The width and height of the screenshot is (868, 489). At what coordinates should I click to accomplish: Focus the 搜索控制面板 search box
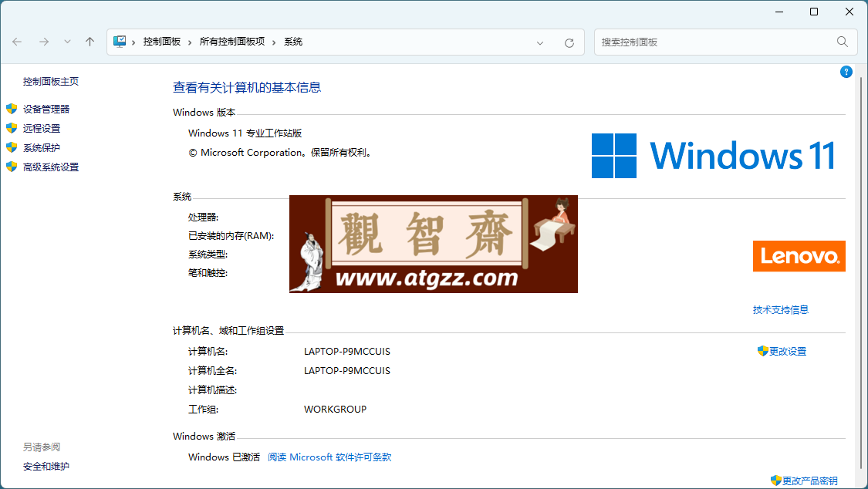(726, 42)
